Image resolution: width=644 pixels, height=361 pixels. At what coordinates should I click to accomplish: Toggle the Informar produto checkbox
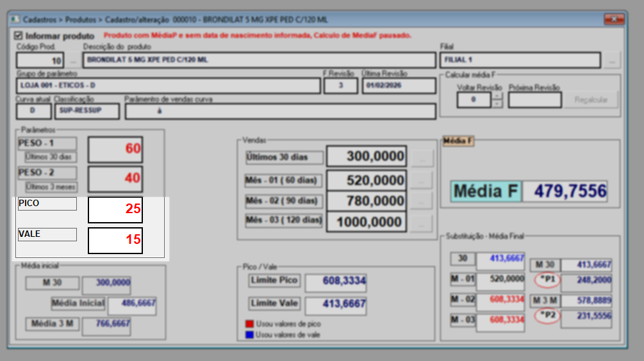click(18, 36)
